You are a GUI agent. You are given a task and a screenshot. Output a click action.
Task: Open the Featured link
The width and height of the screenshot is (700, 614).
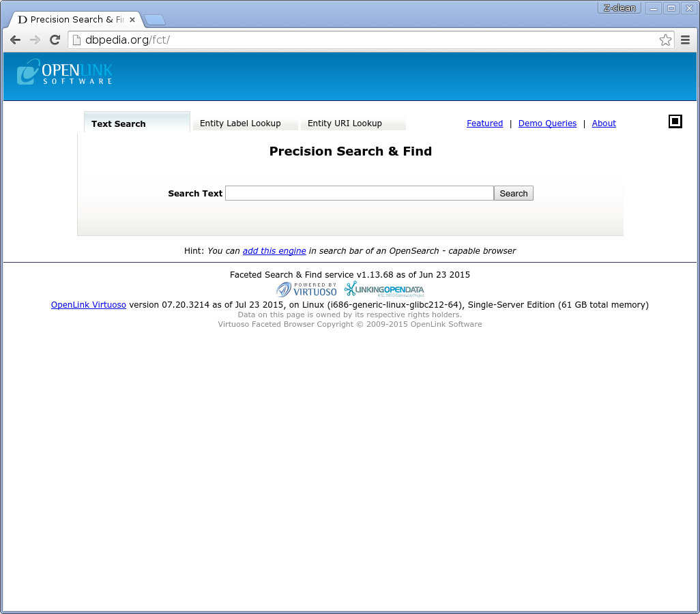[484, 123]
